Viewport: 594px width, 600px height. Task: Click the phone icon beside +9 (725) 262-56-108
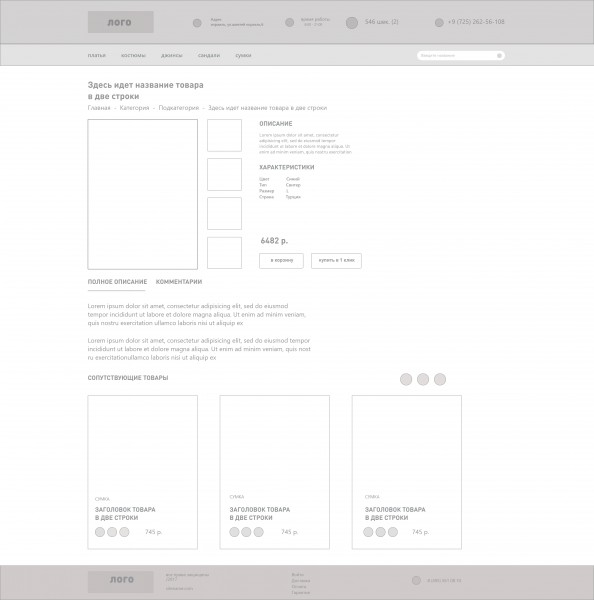[x=439, y=23]
